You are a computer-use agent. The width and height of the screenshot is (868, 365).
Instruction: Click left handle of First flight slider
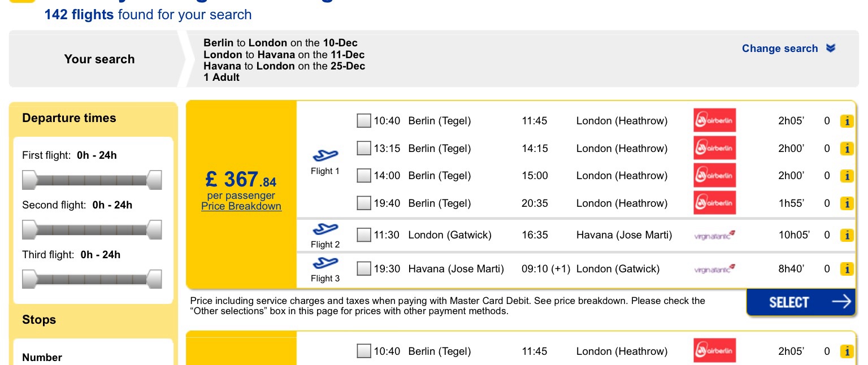coord(29,180)
